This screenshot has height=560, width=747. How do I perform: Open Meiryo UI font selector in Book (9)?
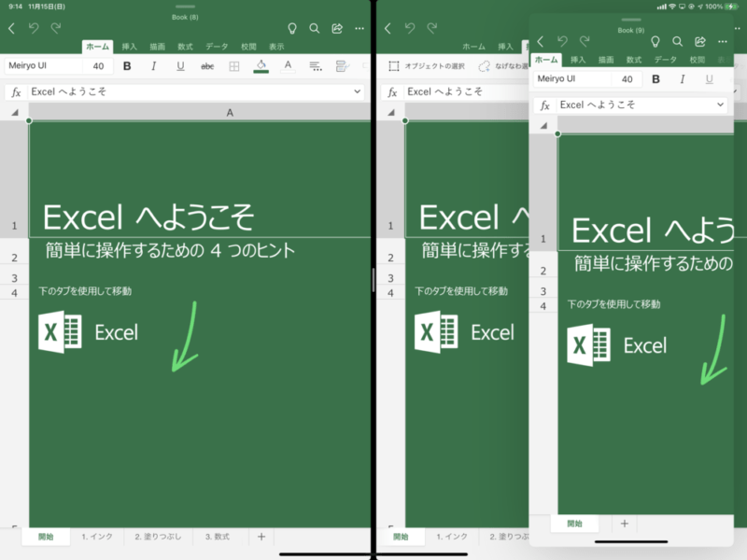pyautogui.click(x=572, y=78)
